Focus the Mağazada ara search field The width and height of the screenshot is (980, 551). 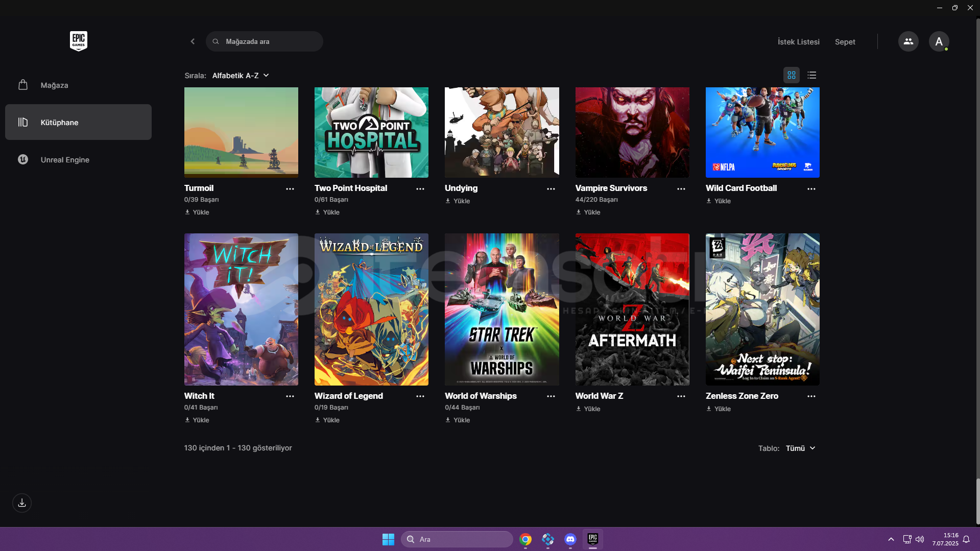click(x=265, y=41)
